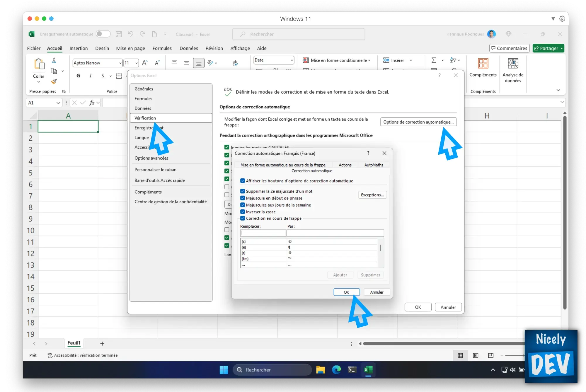Switch to the Formules ribbon tab
Screen dimensions: 586x392
pos(162,48)
